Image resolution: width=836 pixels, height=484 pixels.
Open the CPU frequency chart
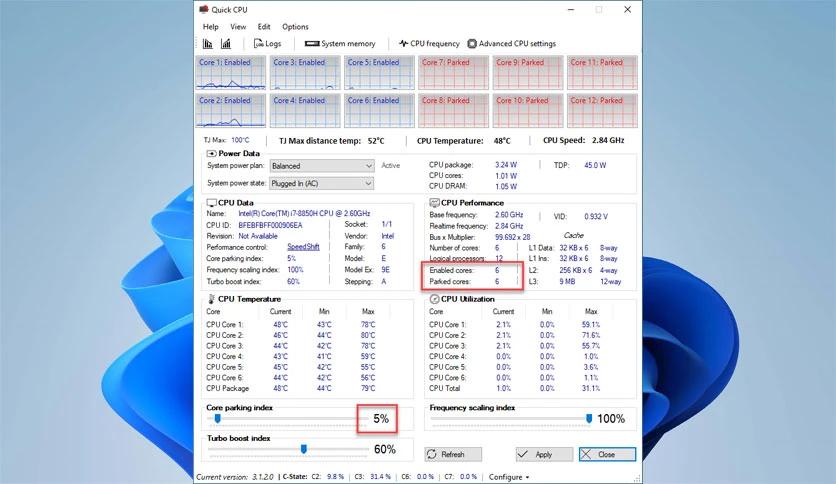pos(429,44)
